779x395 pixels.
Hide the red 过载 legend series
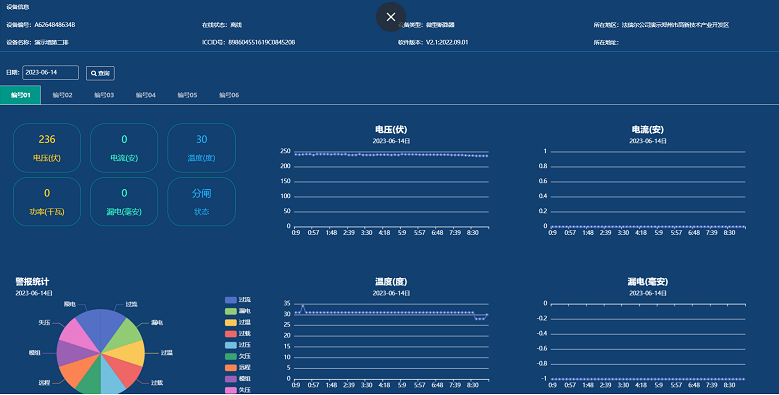click(238, 334)
